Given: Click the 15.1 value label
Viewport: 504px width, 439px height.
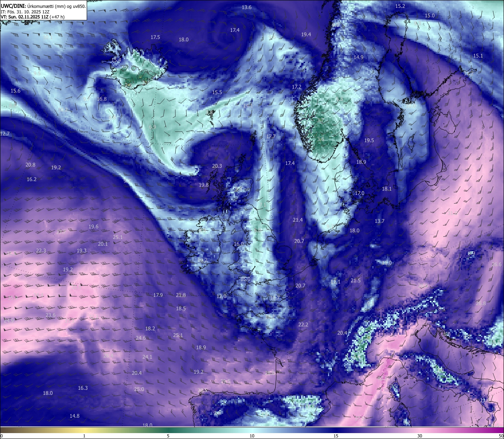Looking at the screenshot, I should coord(478,56).
